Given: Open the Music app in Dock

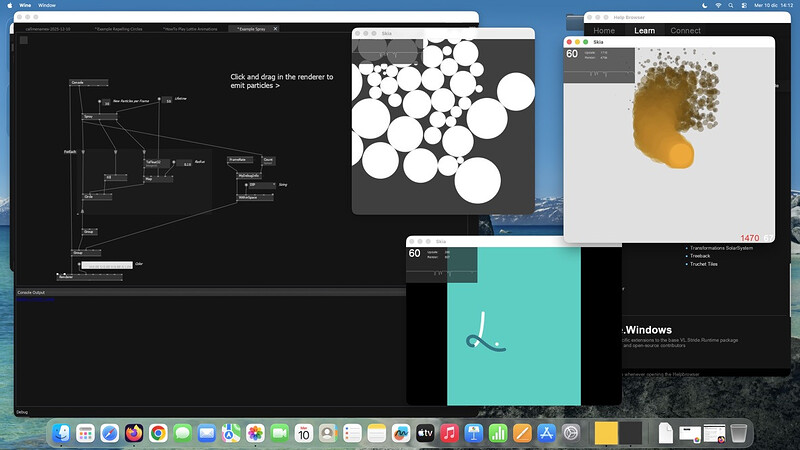Looking at the screenshot, I should click(450, 433).
